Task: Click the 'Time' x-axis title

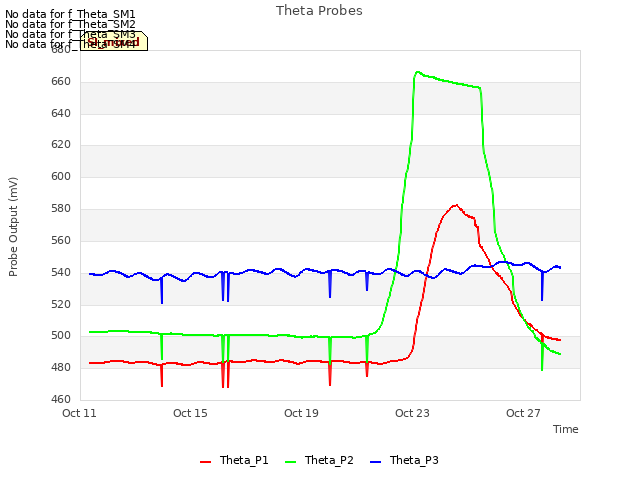Action: click(566, 429)
